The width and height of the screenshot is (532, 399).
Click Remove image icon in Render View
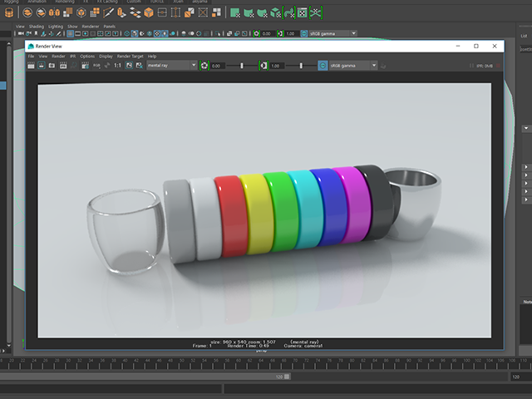point(139,66)
